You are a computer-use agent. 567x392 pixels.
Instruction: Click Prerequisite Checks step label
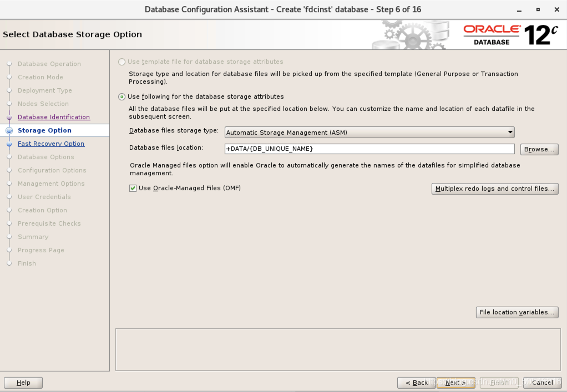pos(49,223)
